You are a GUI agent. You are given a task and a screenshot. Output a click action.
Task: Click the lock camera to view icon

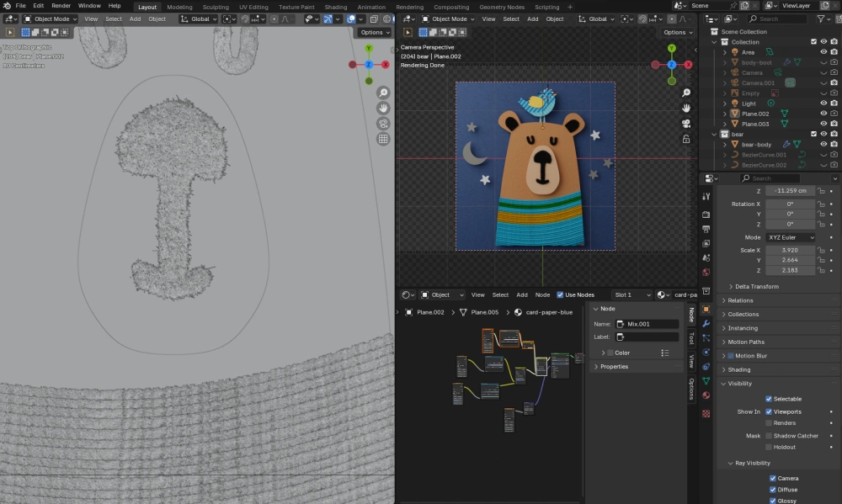686,139
